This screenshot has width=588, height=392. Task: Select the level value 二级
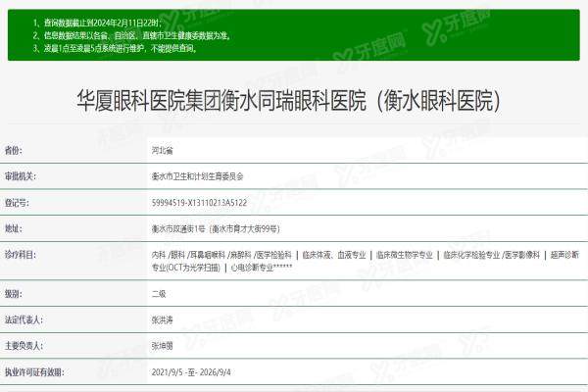click(x=159, y=294)
